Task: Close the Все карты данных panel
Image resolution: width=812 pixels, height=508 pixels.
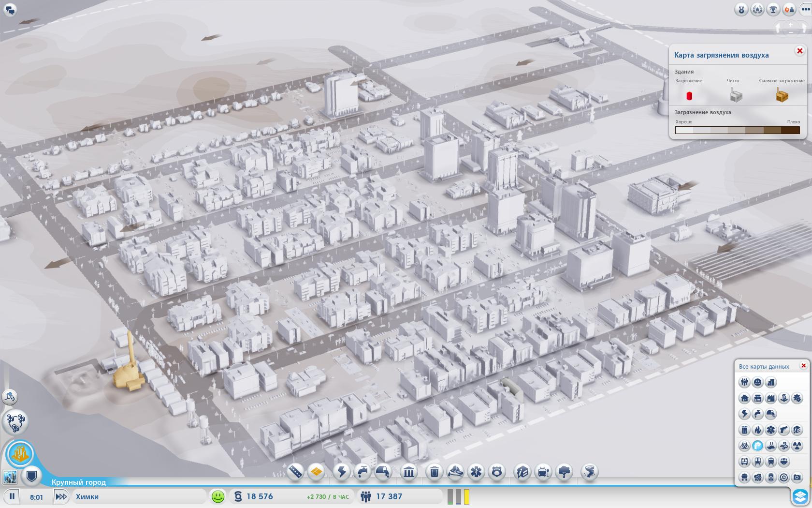Action: (803, 366)
